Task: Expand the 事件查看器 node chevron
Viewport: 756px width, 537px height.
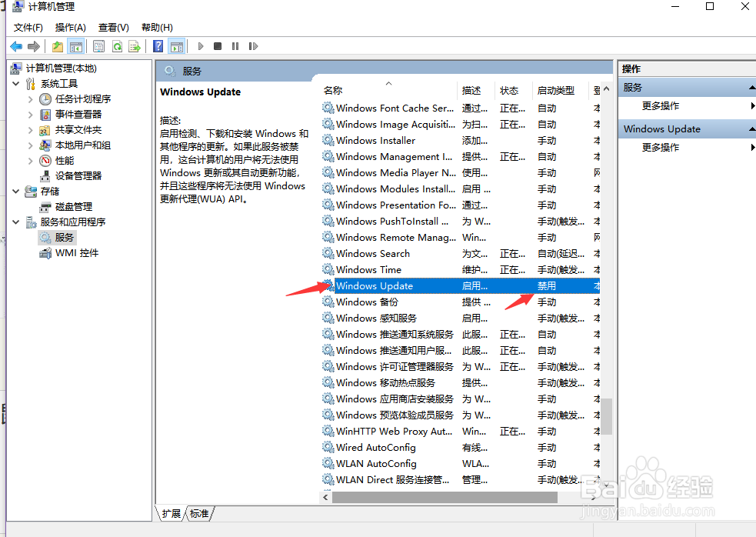Action: (30, 115)
